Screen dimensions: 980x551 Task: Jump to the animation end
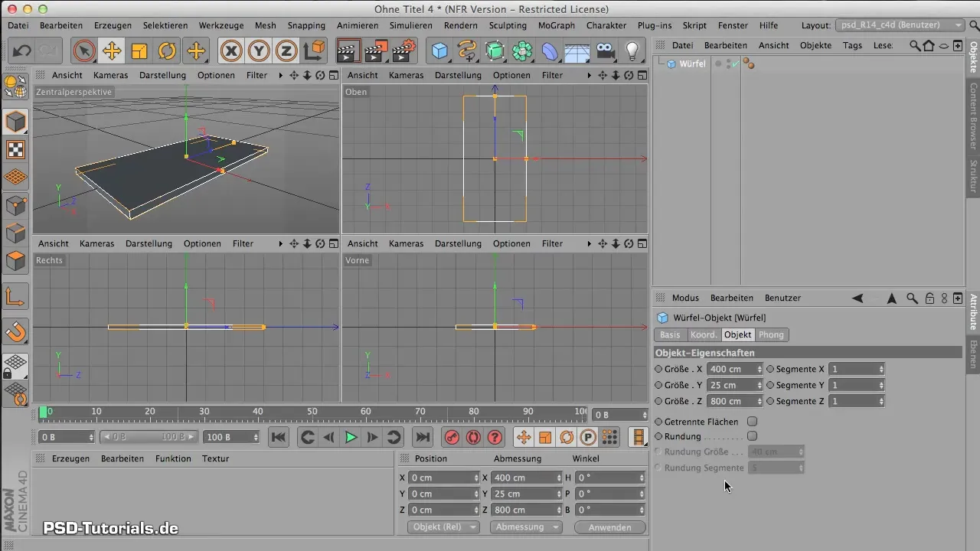click(x=422, y=437)
